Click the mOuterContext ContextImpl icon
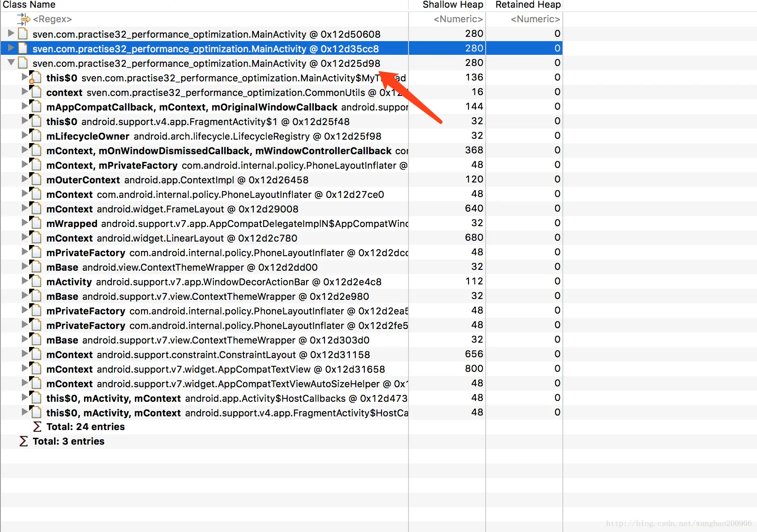Screen dimensions: 757x532 click(35, 179)
